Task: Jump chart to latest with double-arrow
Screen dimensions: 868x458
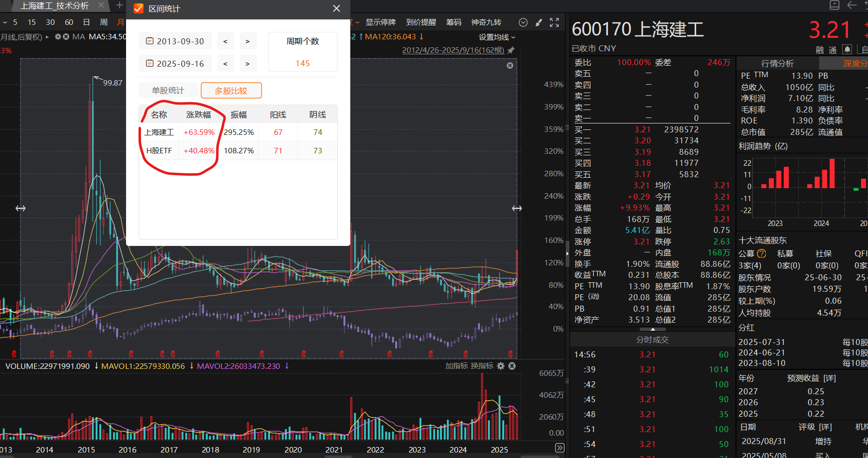Action: point(560,448)
